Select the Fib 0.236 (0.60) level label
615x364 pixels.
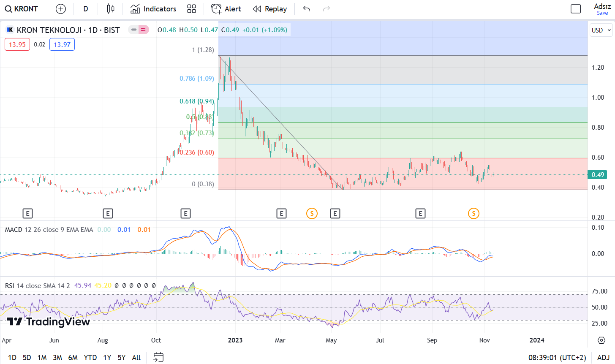(197, 152)
